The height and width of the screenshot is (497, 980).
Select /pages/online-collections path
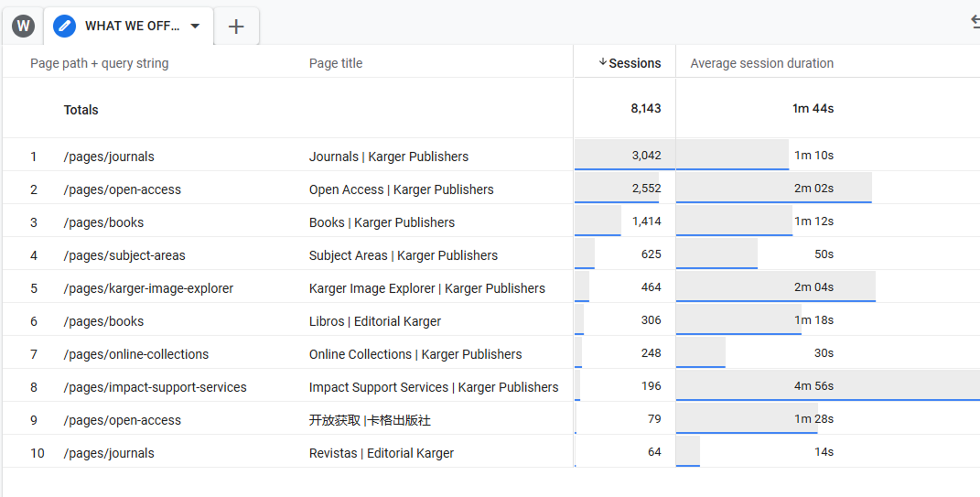coord(135,354)
